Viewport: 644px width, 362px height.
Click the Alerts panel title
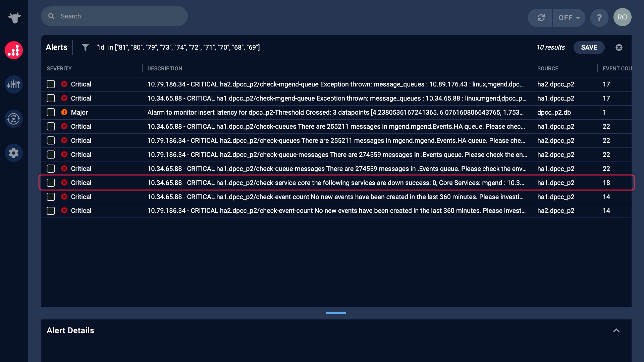(x=56, y=47)
